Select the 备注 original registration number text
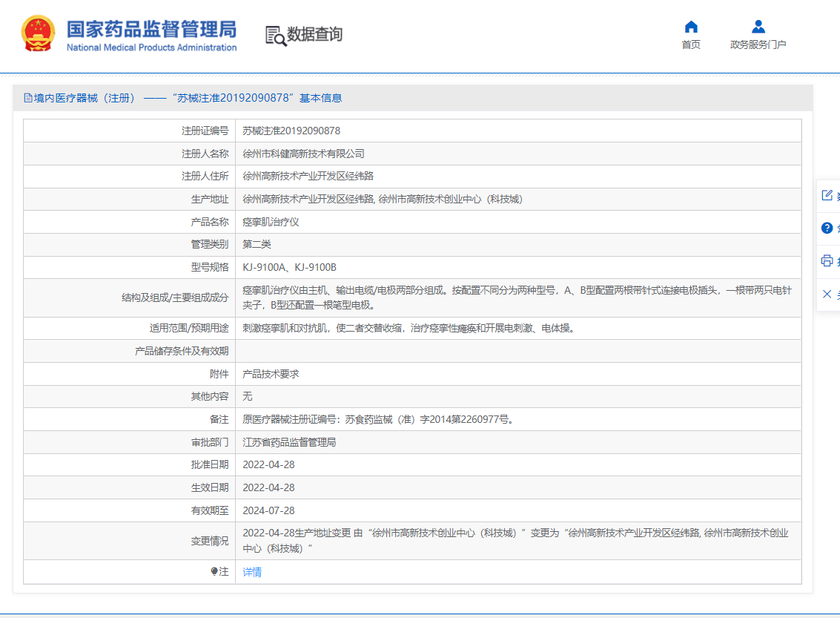This screenshot has height=618, width=840. (x=380, y=420)
